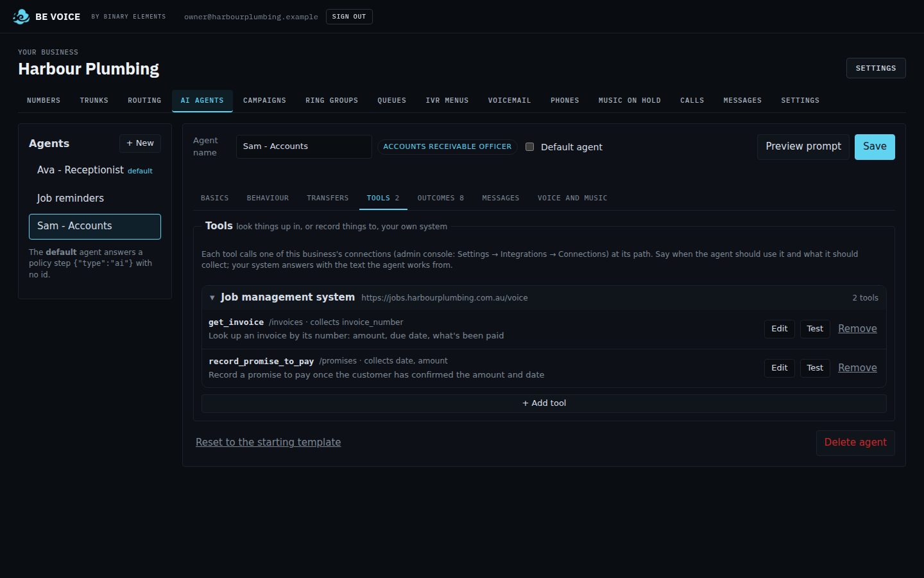Go to the Voicemail tab
The image size is (924, 578).
click(x=509, y=101)
